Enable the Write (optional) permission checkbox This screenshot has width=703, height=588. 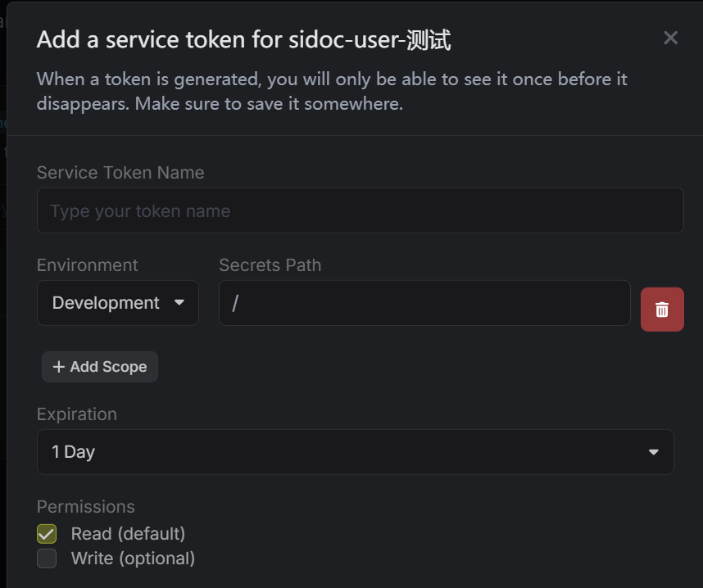(47, 559)
